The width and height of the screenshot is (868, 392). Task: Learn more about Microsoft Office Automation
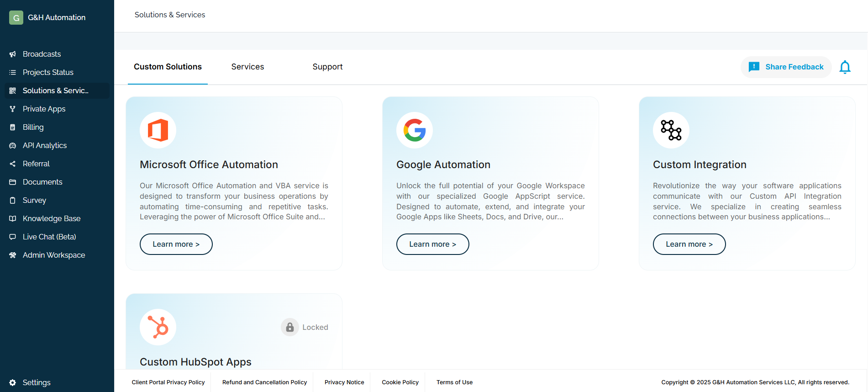click(176, 244)
